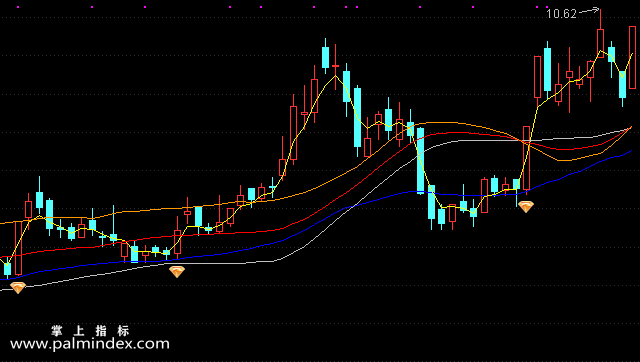Click the first magenta dot at top left
The height and width of the screenshot is (362, 640).
18,7
